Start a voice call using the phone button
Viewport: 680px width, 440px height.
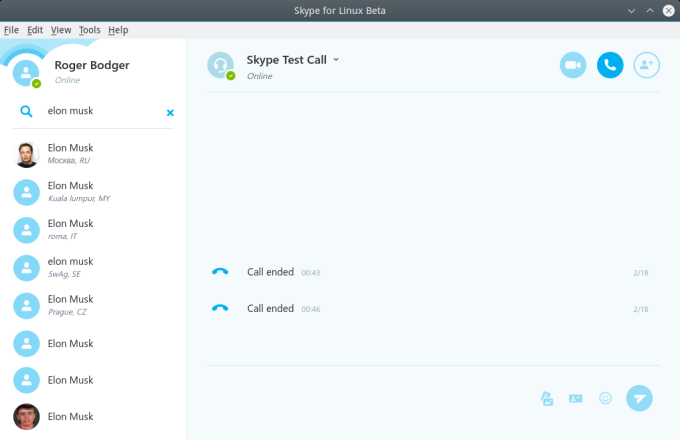[610, 65]
